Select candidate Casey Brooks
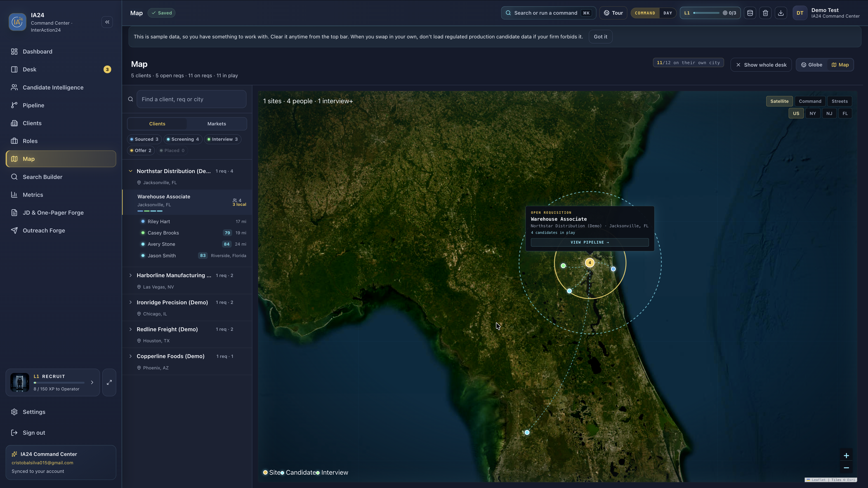The height and width of the screenshot is (488, 868). [192, 233]
